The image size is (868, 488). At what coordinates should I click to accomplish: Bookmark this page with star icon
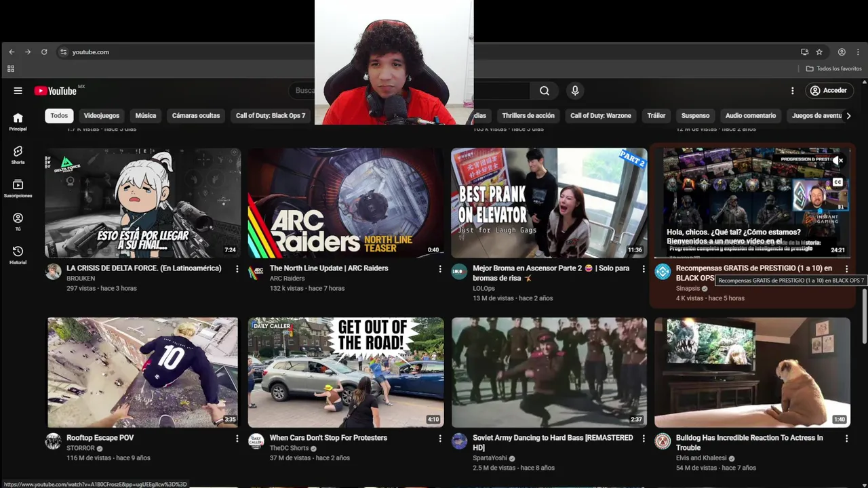pyautogui.click(x=819, y=52)
